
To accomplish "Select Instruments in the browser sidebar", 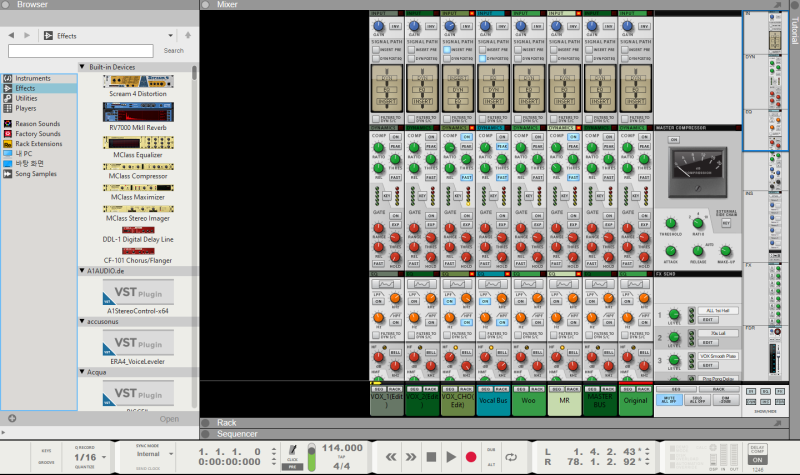I will (33, 78).
